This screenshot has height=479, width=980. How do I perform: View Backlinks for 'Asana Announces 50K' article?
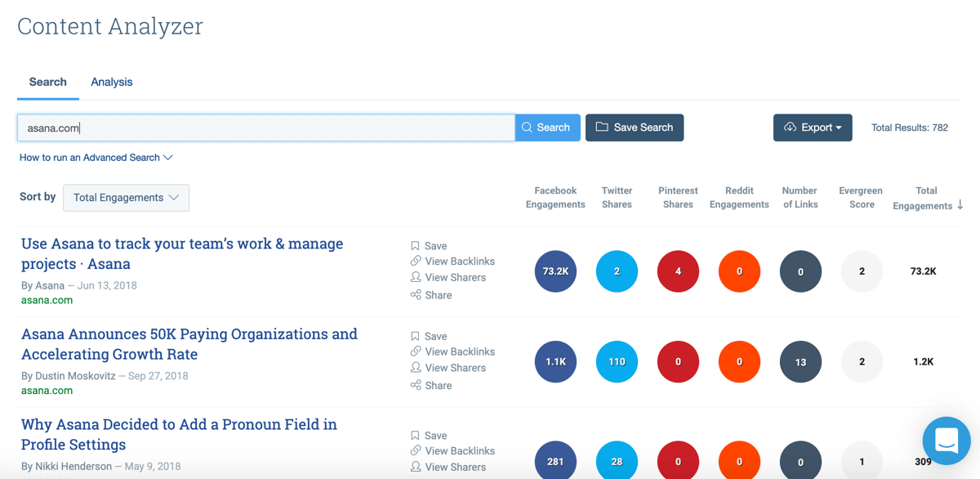452,351
